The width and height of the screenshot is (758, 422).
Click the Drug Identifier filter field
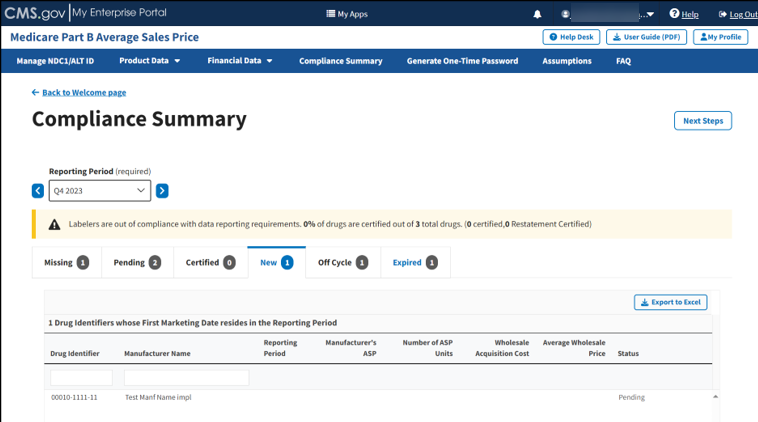pyautogui.click(x=81, y=378)
